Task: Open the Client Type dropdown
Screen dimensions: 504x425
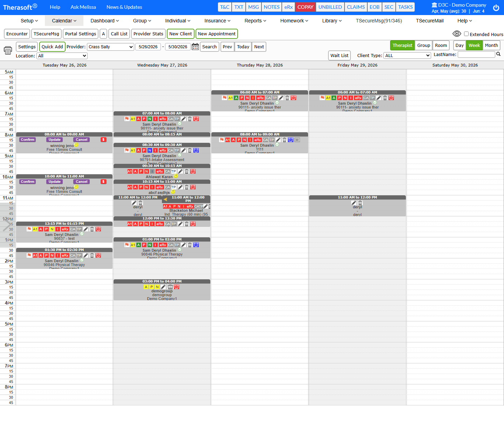Action: 407,56
